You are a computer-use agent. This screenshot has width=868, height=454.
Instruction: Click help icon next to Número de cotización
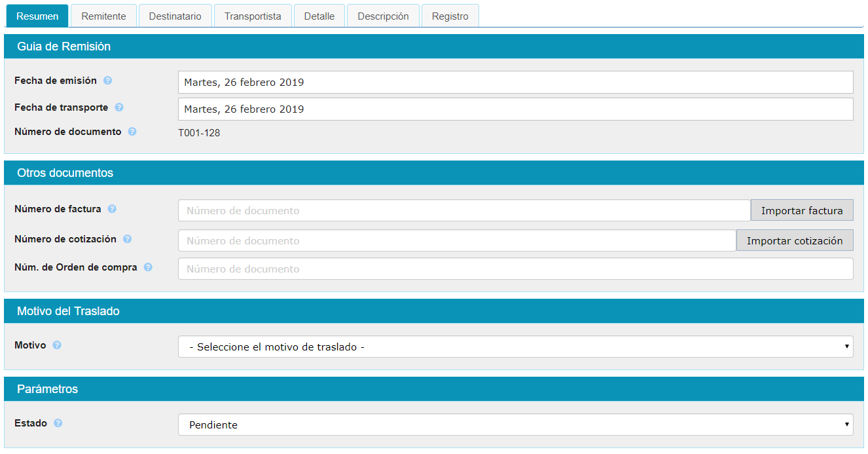coord(128,239)
